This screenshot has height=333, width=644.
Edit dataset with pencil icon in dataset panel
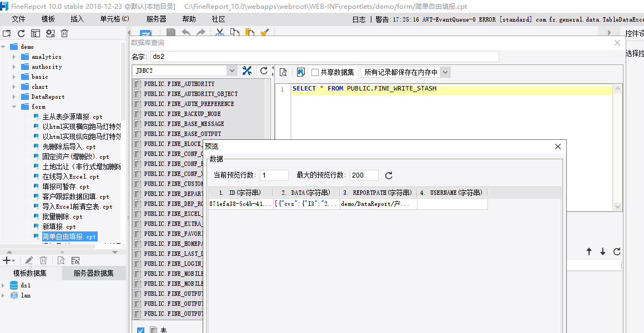tap(29, 260)
